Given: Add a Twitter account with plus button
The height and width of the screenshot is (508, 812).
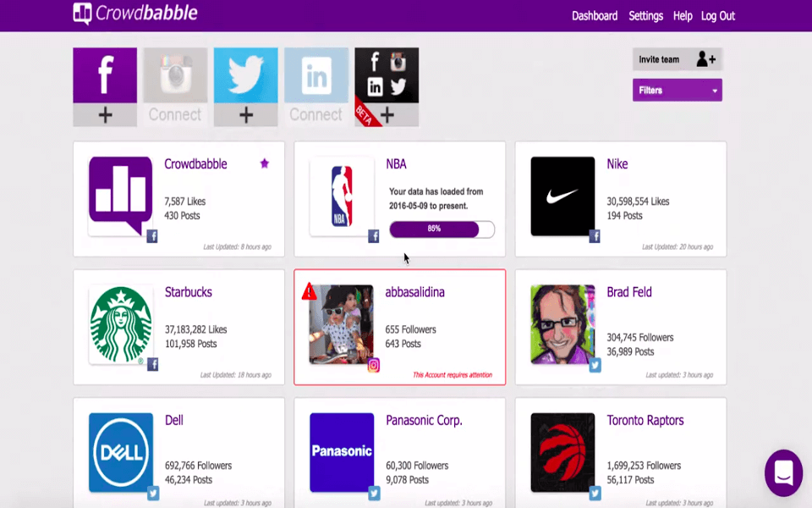Looking at the screenshot, I should click(246, 114).
